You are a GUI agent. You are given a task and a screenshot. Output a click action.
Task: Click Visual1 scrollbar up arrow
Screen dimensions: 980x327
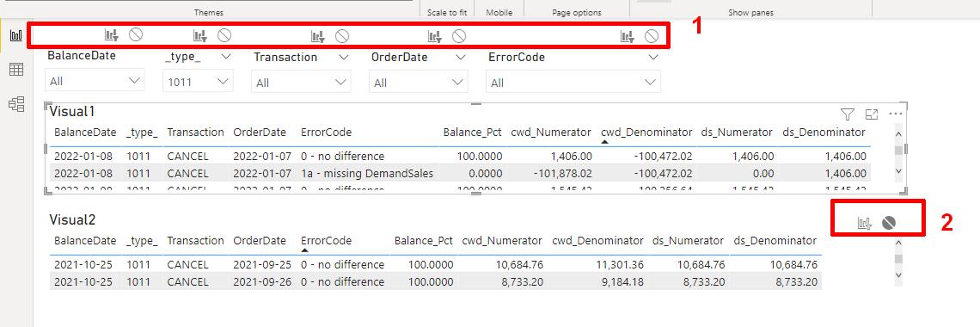click(898, 133)
